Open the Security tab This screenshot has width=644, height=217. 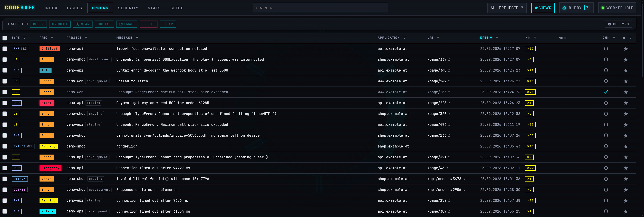tap(128, 8)
